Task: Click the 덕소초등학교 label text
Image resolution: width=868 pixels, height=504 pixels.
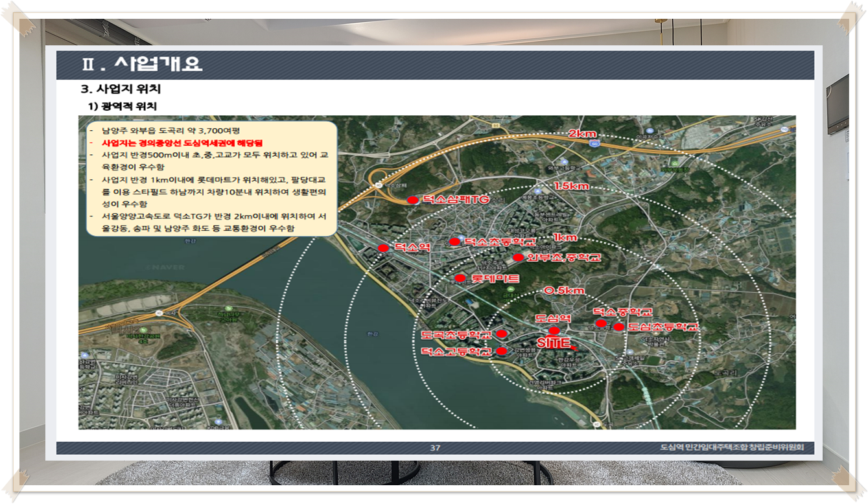Action: click(499, 242)
